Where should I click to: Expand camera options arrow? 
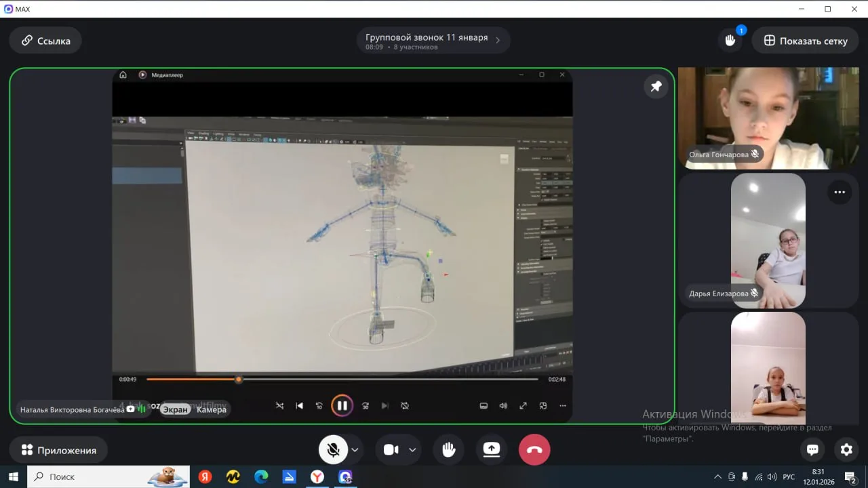[x=412, y=450]
